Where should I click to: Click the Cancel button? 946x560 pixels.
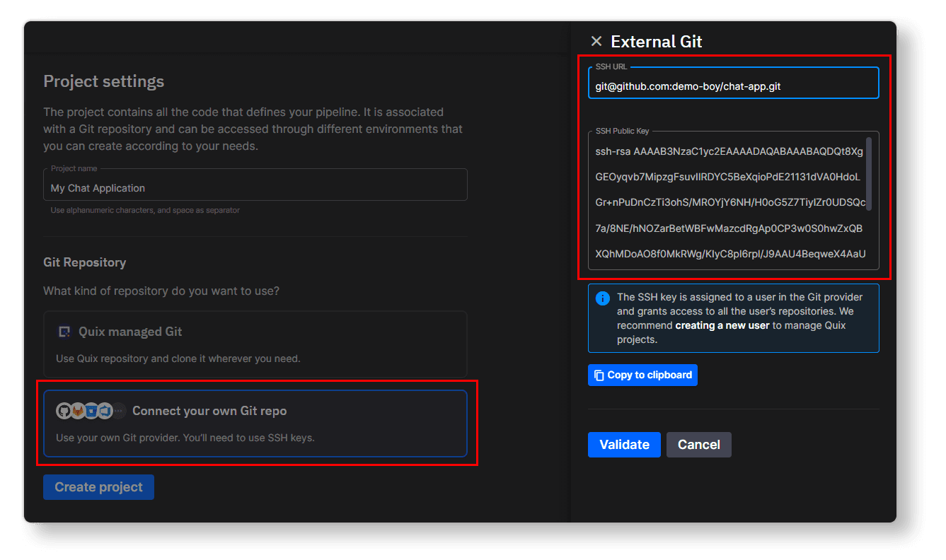tap(698, 445)
